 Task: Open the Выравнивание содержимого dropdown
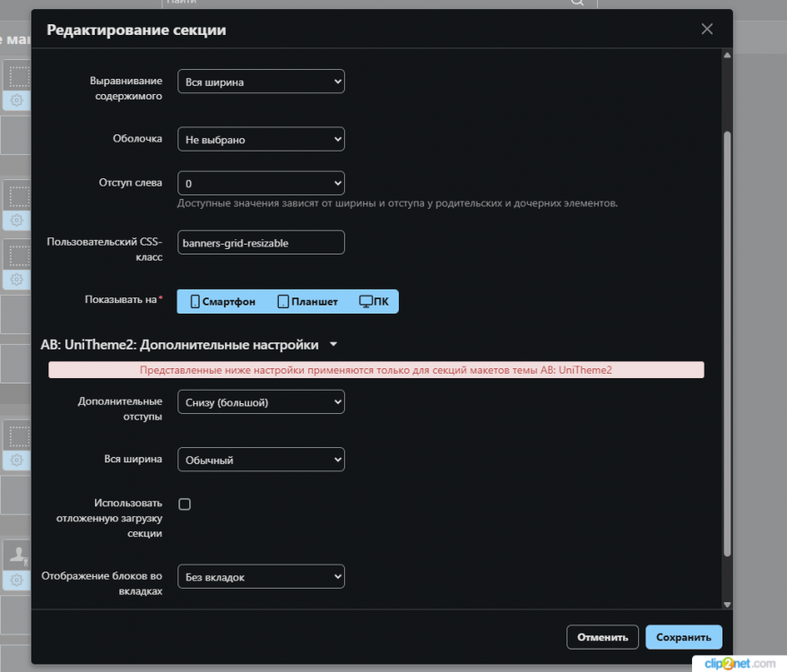[261, 82]
